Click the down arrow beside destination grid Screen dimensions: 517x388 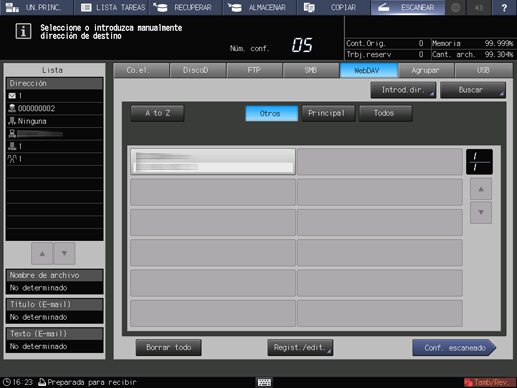pos(481,212)
